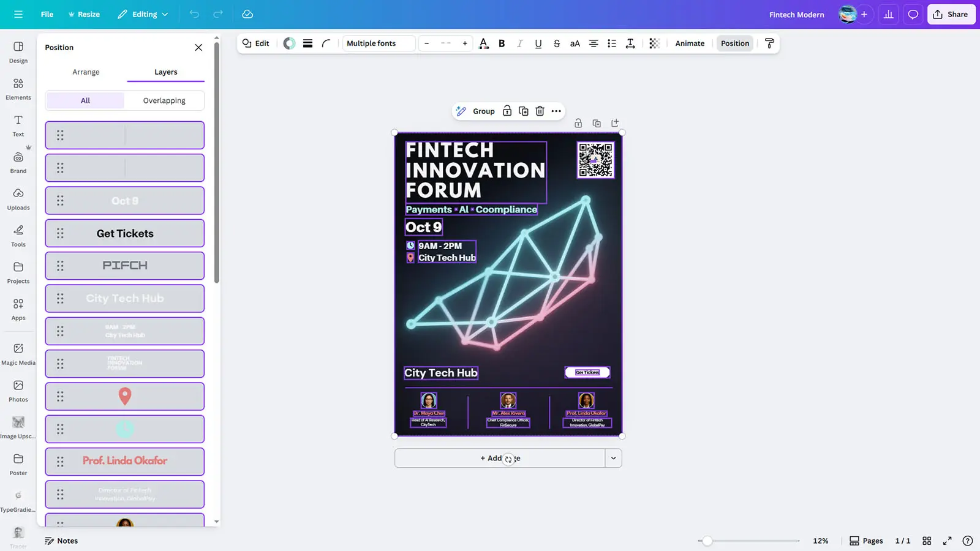Apply strikethrough formatting to text
Viewport: 980px width, 551px height.
(556, 43)
